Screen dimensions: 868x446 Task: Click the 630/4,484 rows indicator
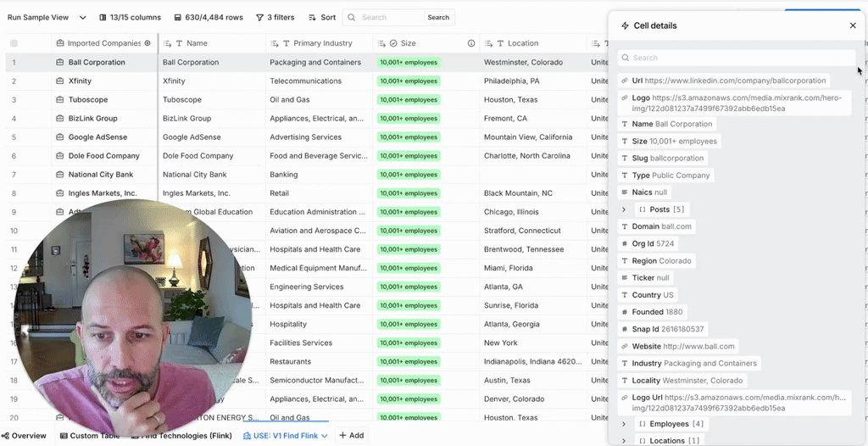coord(208,17)
